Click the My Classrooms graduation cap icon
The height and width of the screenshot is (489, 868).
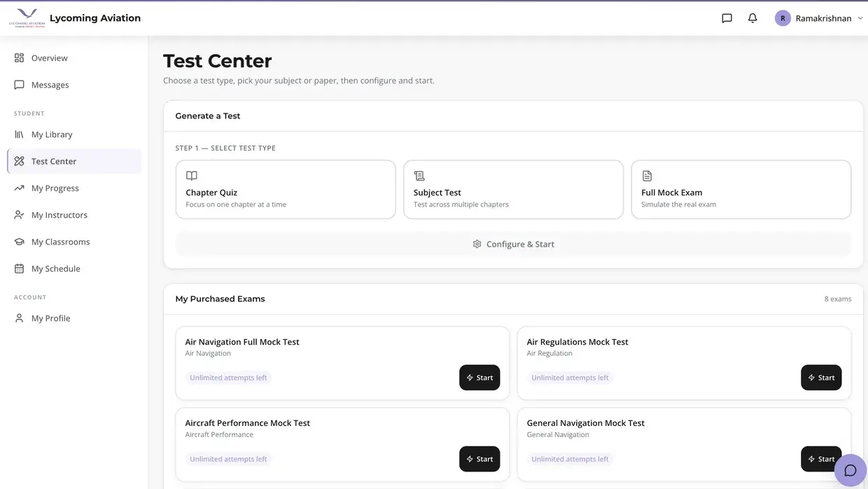[19, 242]
